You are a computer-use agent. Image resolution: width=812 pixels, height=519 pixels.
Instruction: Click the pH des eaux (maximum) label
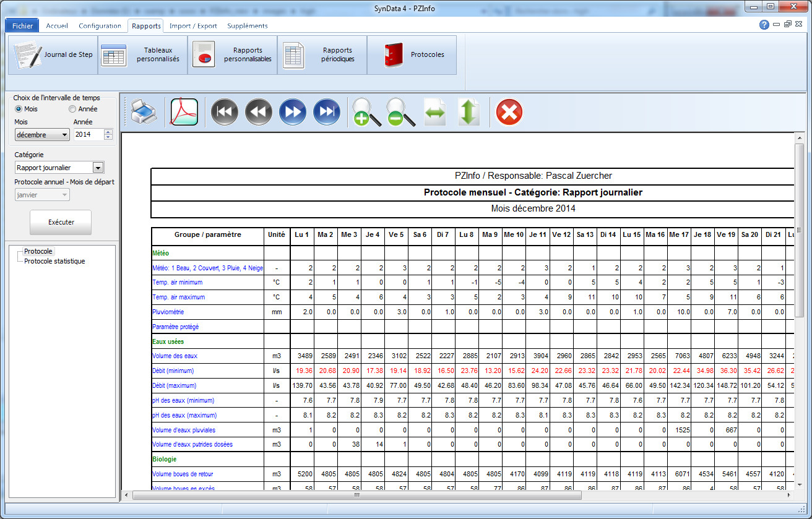(184, 416)
